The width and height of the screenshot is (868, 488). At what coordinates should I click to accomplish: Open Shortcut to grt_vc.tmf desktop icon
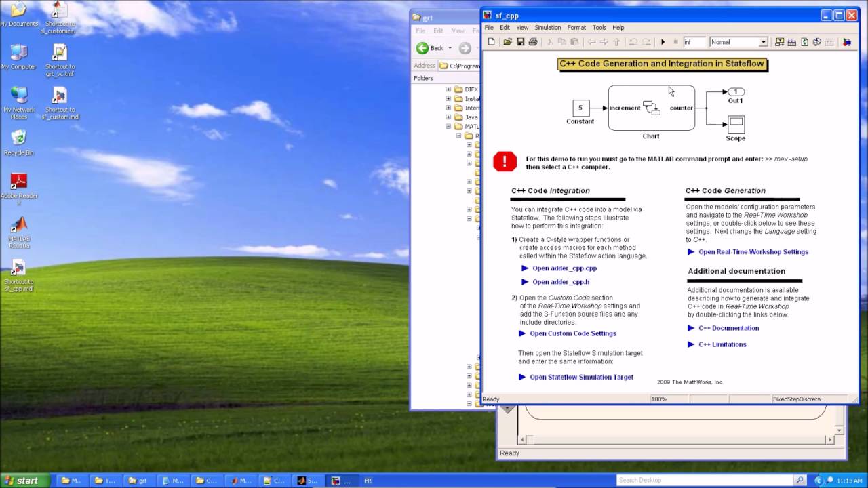[x=60, y=60]
